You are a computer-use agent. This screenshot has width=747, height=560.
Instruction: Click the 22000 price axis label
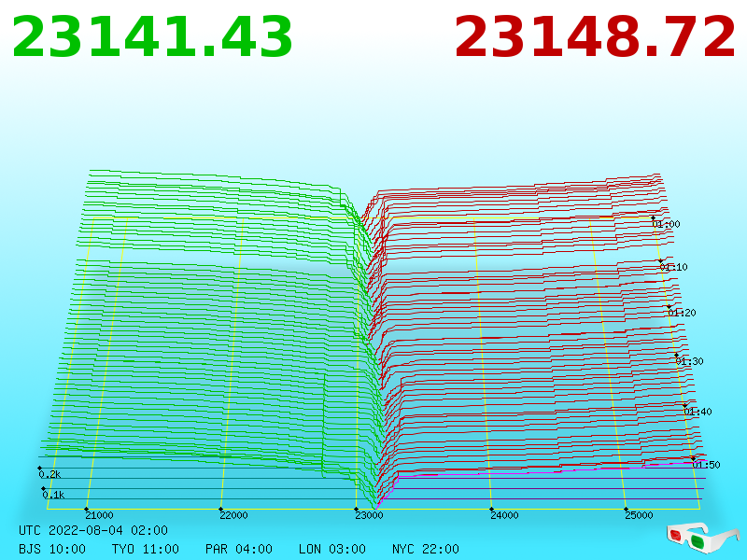pyautogui.click(x=233, y=515)
